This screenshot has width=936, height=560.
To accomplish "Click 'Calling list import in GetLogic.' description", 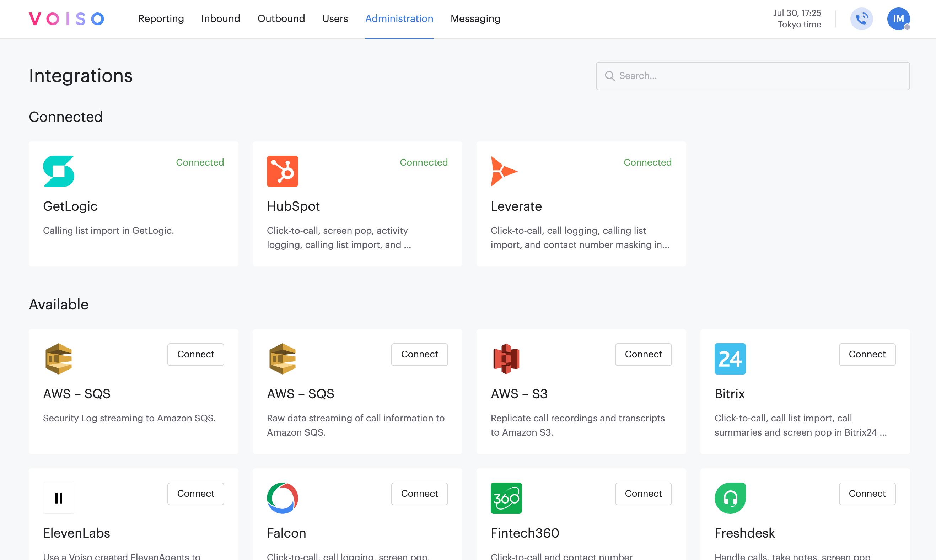I will tap(108, 231).
